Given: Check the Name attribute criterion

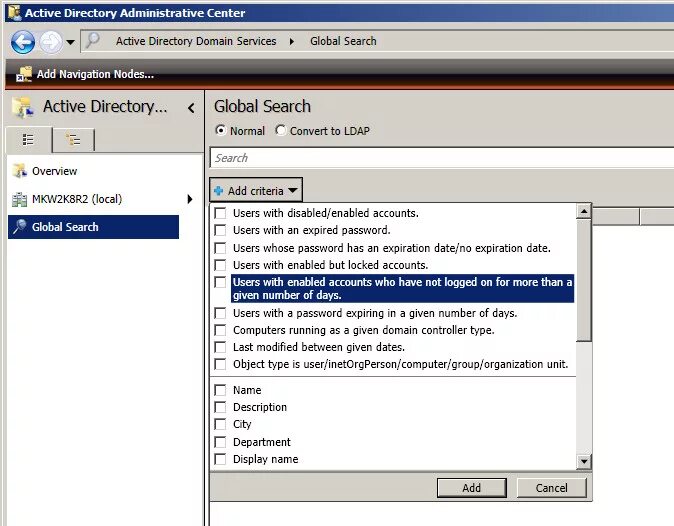Looking at the screenshot, I should click(220, 390).
